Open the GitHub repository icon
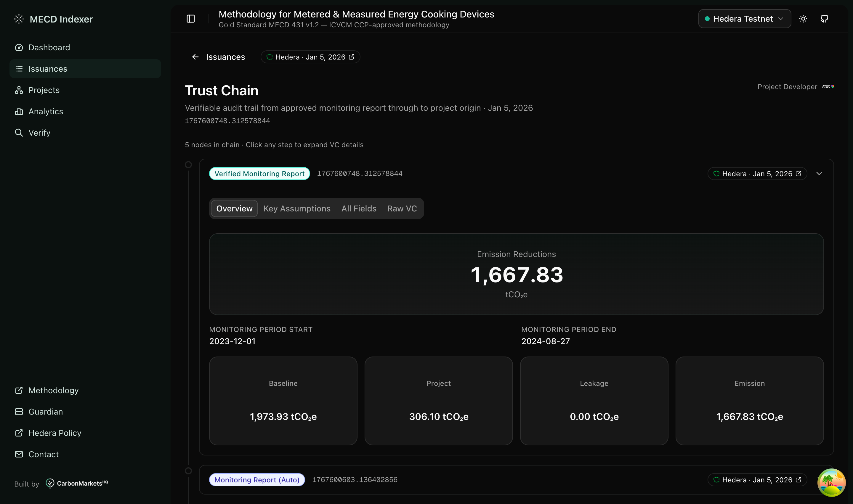This screenshot has width=853, height=504. [x=824, y=19]
